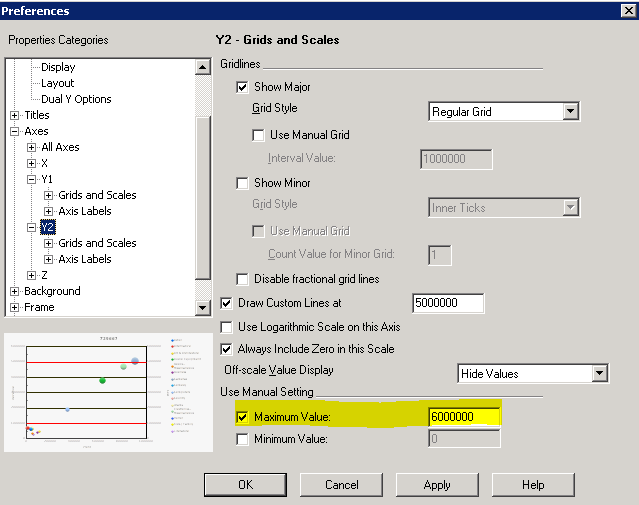Expand the Z axis node
The image size is (639, 505).
[32, 275]
